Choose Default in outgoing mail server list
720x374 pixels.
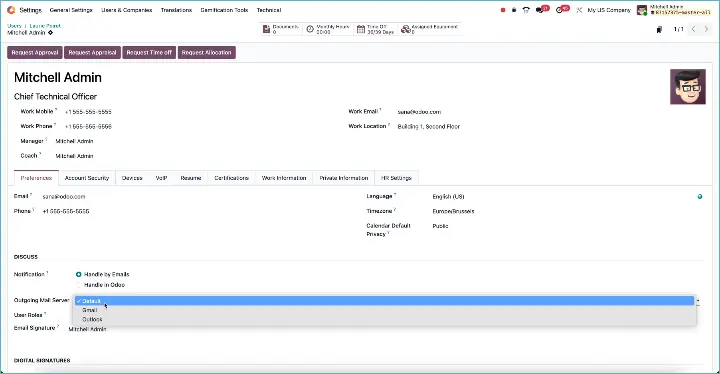(x=384, y=301)
